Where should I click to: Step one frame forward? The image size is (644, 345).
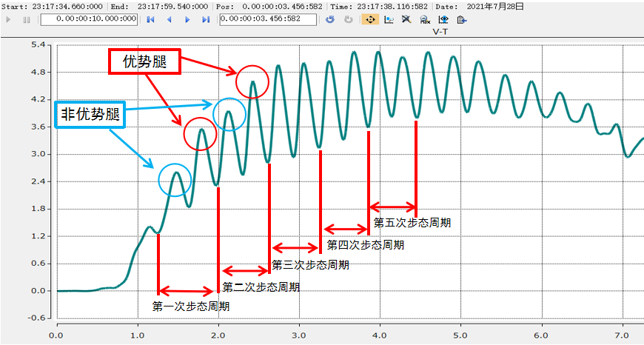pos(187,19)
